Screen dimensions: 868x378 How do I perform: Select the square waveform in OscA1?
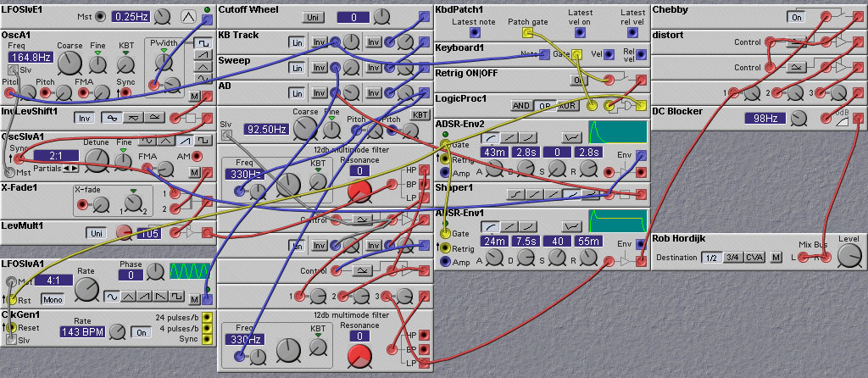click(x=203, y=42)
